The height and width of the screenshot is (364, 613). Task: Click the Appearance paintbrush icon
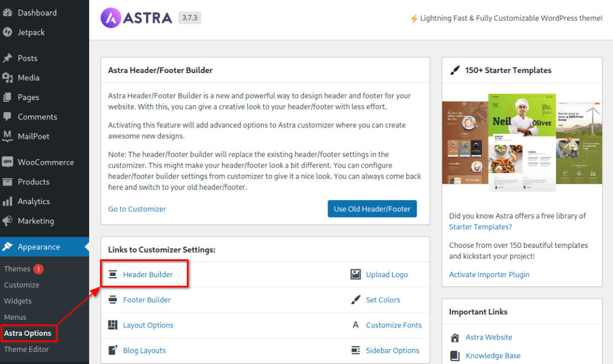[7, 247]
